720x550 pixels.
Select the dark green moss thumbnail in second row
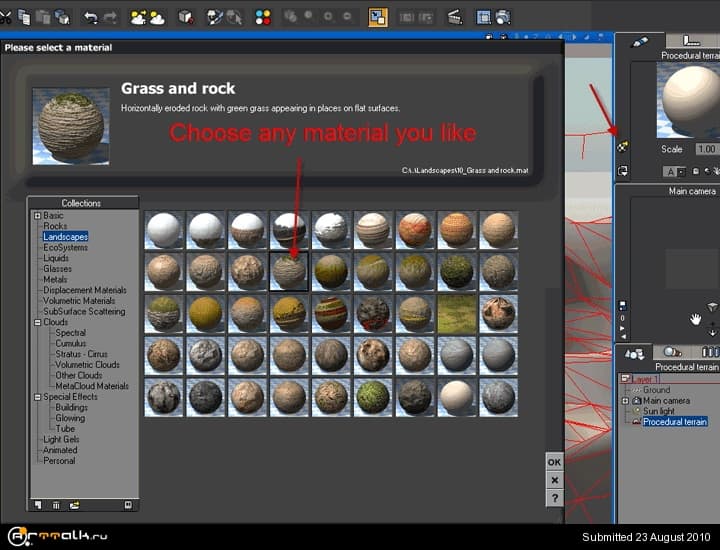[456, 272]
